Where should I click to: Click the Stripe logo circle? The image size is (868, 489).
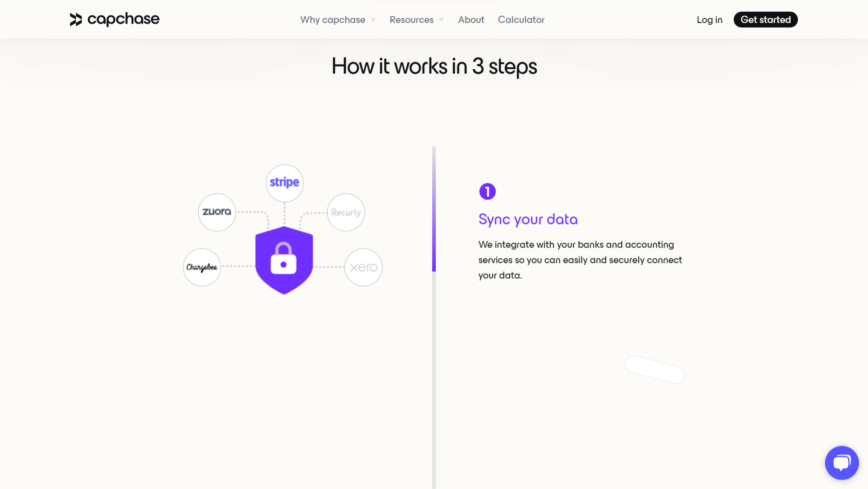[x=284, y=183]
